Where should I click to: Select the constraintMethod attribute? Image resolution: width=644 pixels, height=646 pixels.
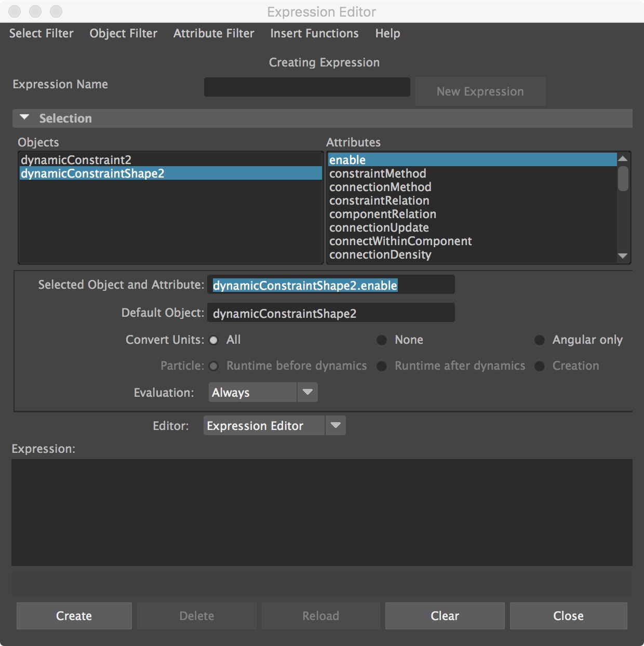[378, 173]
